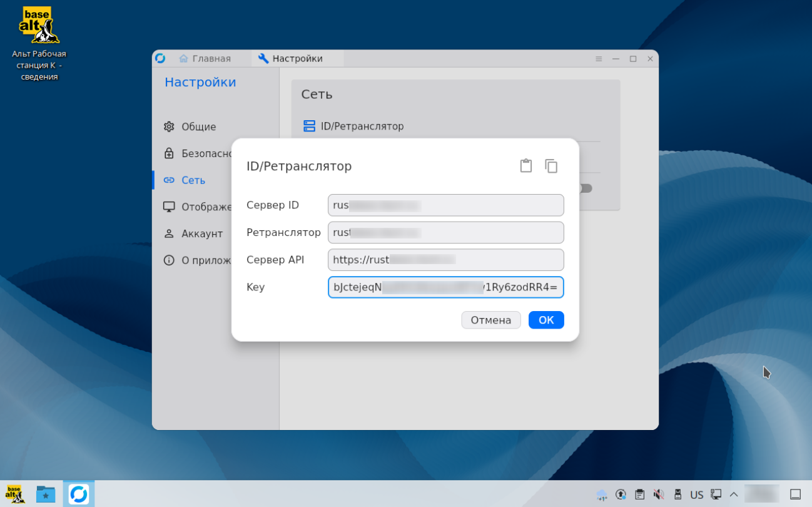
Task: Switch to the Главная tab
Action: pyautogui.click(x=211, y=58)
